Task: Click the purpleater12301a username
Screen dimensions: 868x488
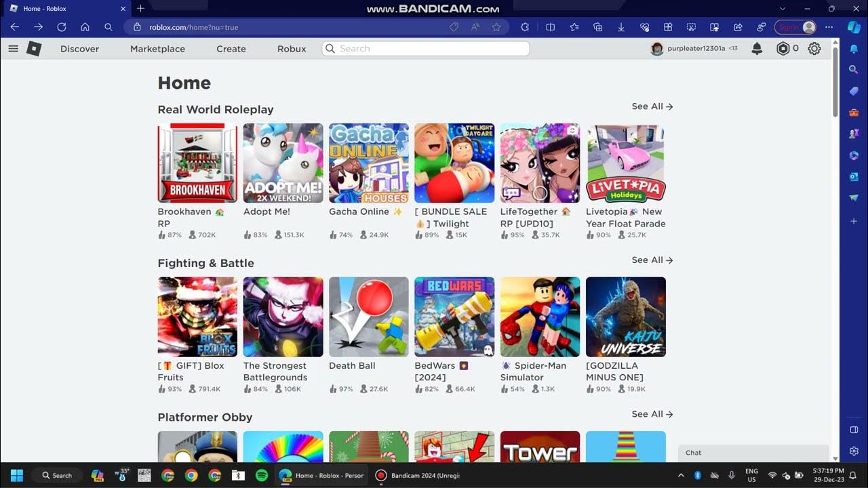Action: [696, 49]
